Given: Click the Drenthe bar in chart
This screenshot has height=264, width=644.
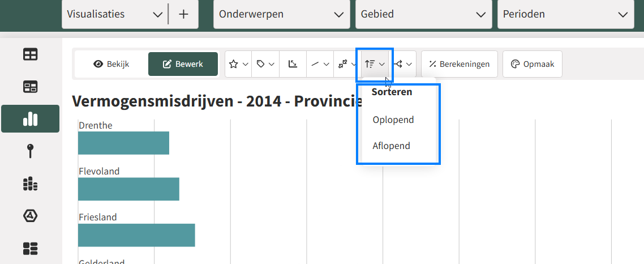Looking at the screenshot, I should point(123,143).
